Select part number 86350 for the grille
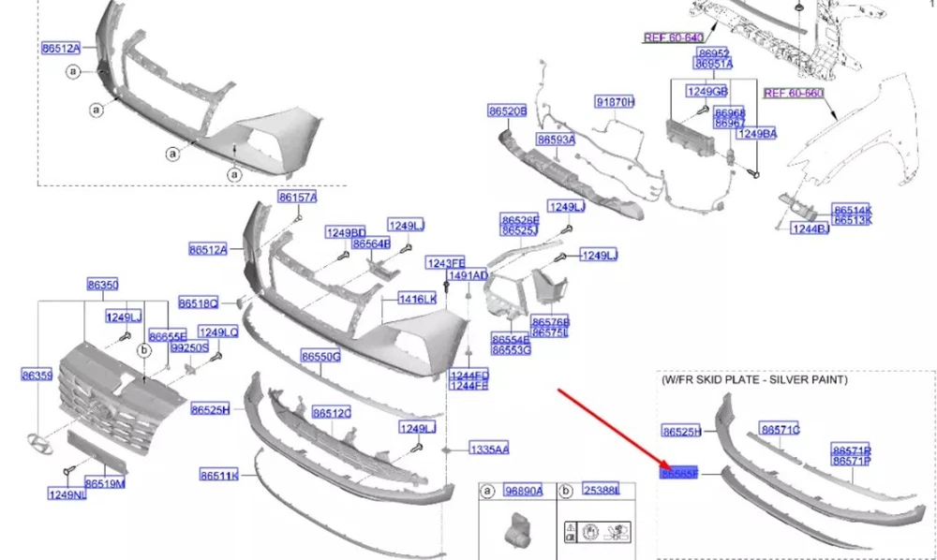The image size is (937, 560). [x=103, y=284]
